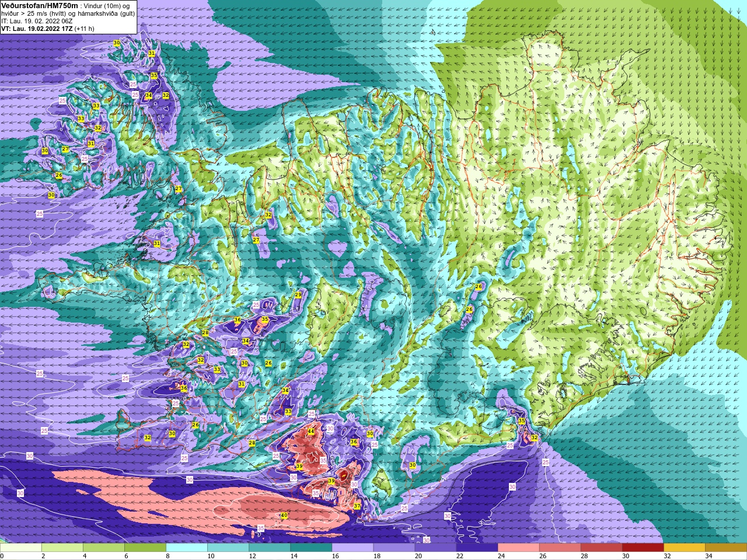Click the 20–22 m/s purple legend swatch
747x560 pixels.
pos(435,548)
